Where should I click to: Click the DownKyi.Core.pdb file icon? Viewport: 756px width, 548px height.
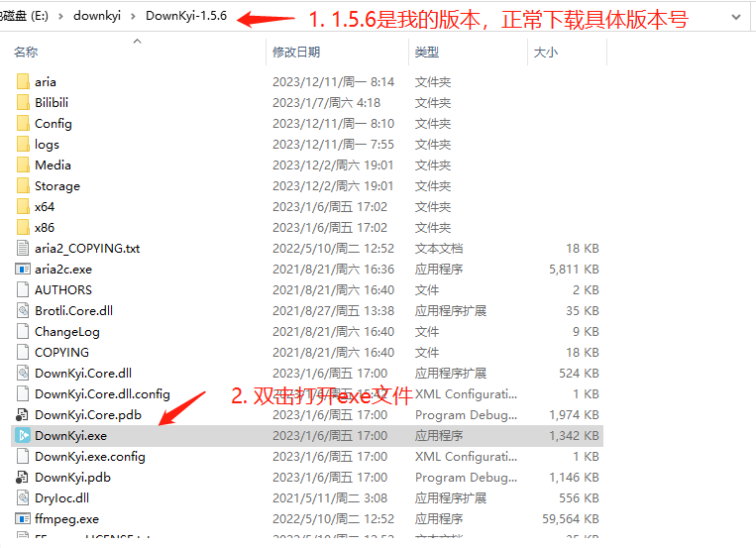(23, 415)
